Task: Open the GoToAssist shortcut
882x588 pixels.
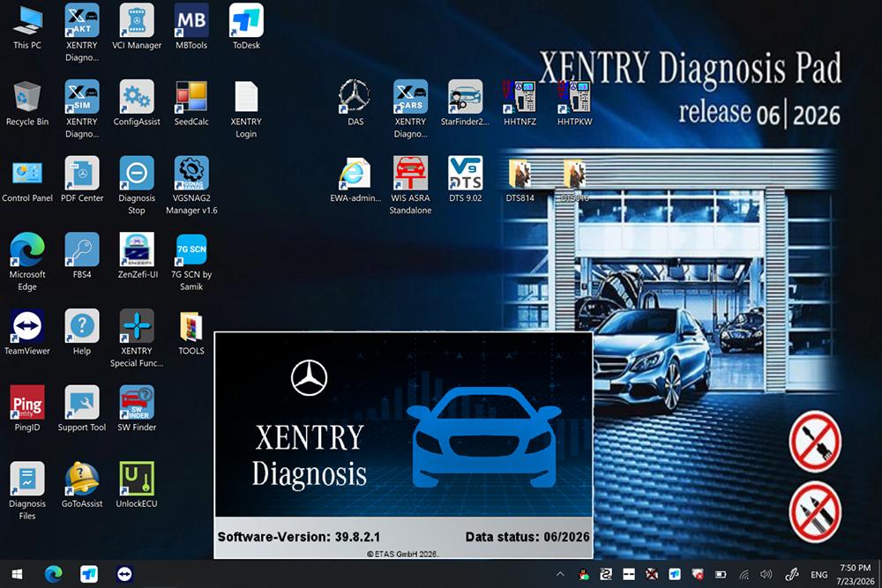Action: pos(82,486)
